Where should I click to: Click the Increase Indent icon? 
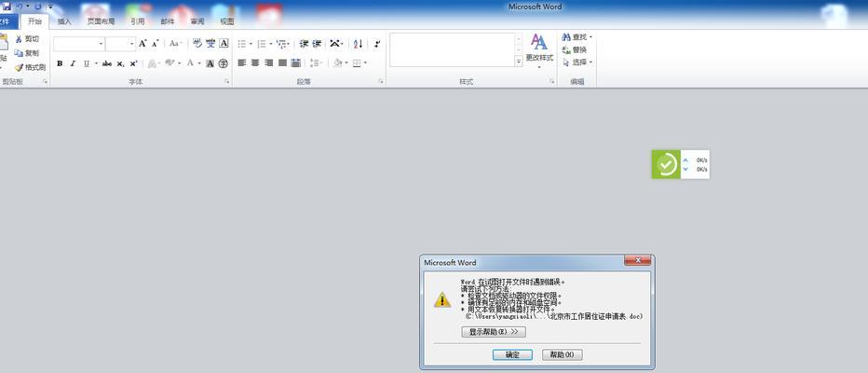(x=317, y=43)
